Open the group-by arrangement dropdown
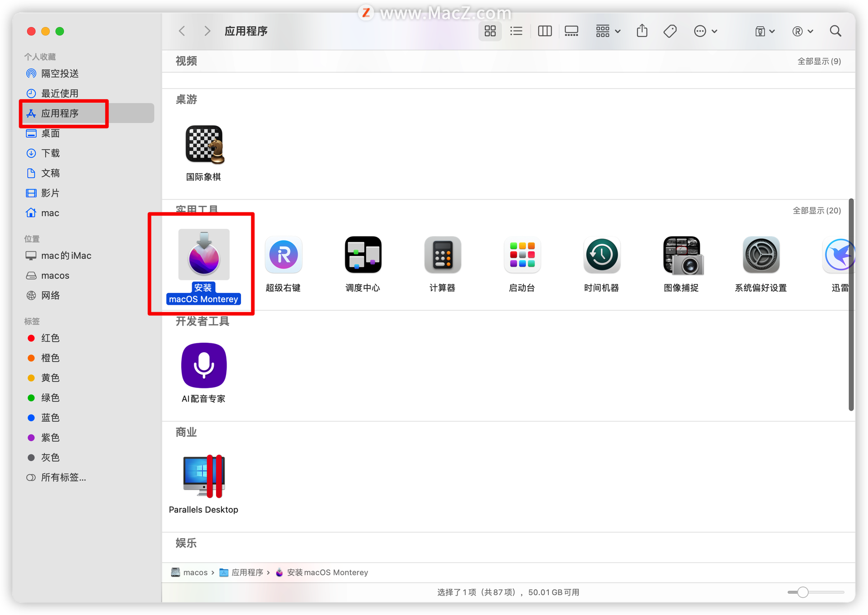868x615 pixels. coord(608,31)
